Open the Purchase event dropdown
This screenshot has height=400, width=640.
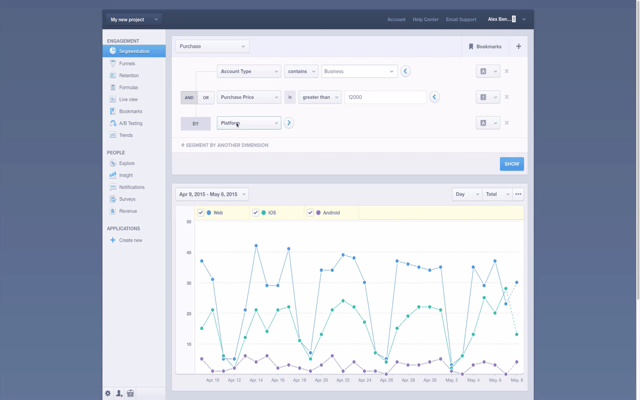[x=212, y=46]
